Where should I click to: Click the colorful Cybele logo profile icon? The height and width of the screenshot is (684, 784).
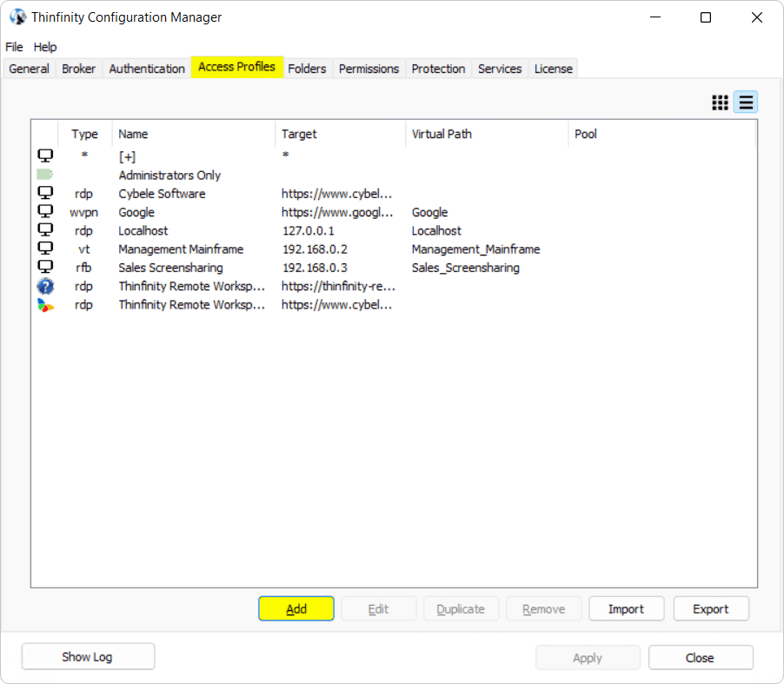(45, 305)
